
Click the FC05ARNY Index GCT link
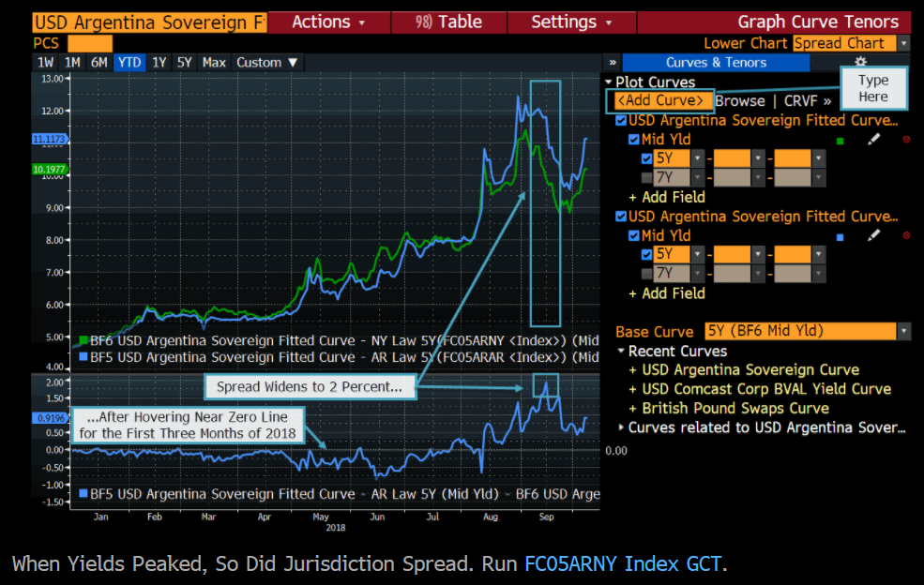pos(623,563)
